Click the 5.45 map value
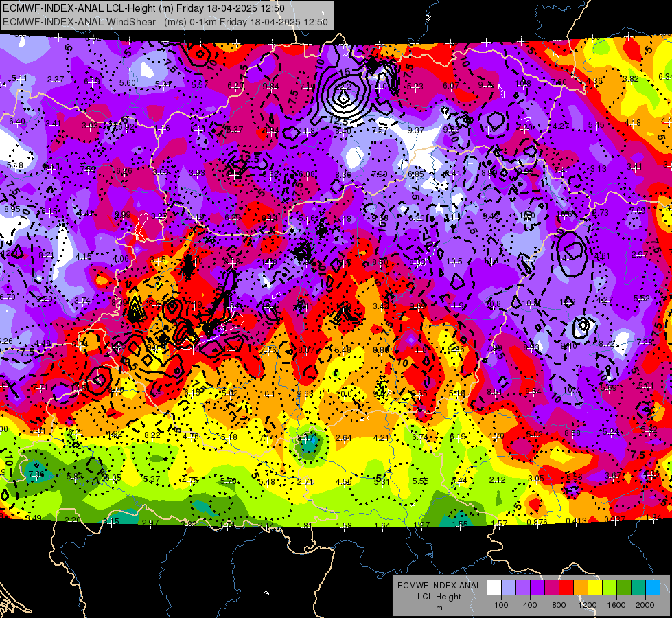This screenshot has height=618, width=672. tap(596, 124)
